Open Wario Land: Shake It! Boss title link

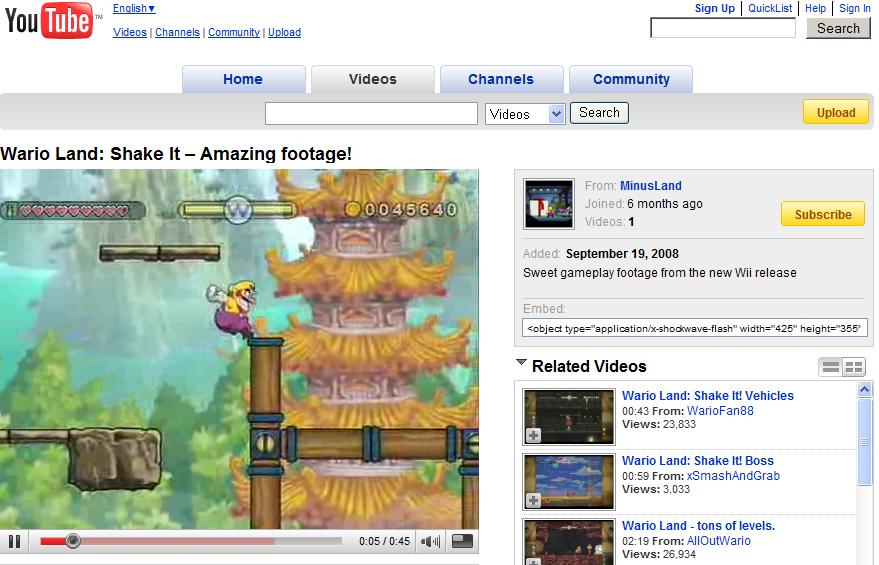pyautogui.click(x=697, y=460)
